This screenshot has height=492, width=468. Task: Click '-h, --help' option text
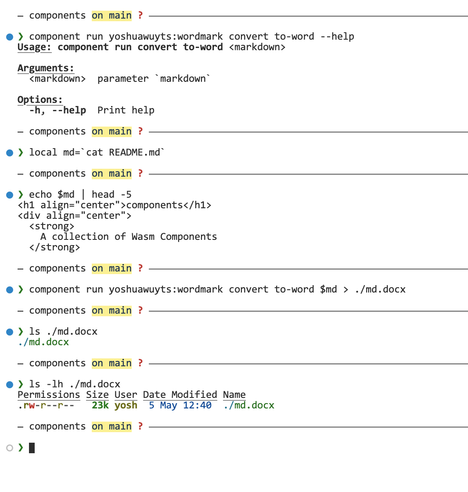point(58,110)
